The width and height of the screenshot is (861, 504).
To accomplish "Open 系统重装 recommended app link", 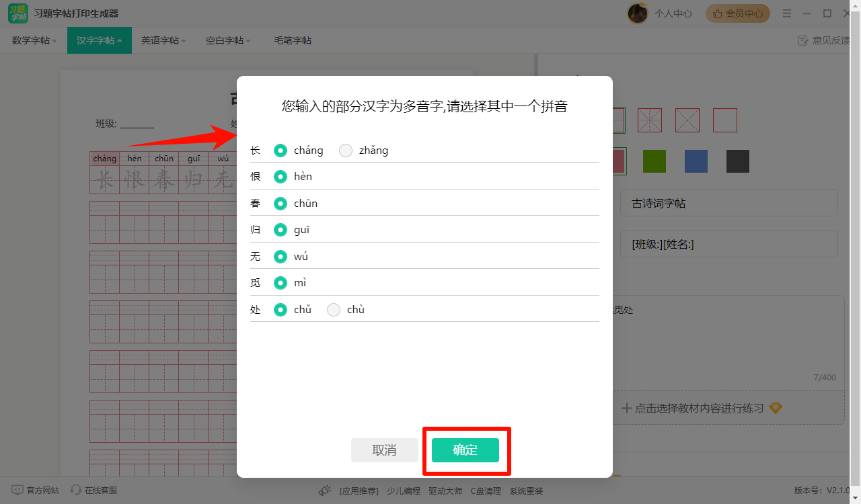I will [x=526, y=491].
